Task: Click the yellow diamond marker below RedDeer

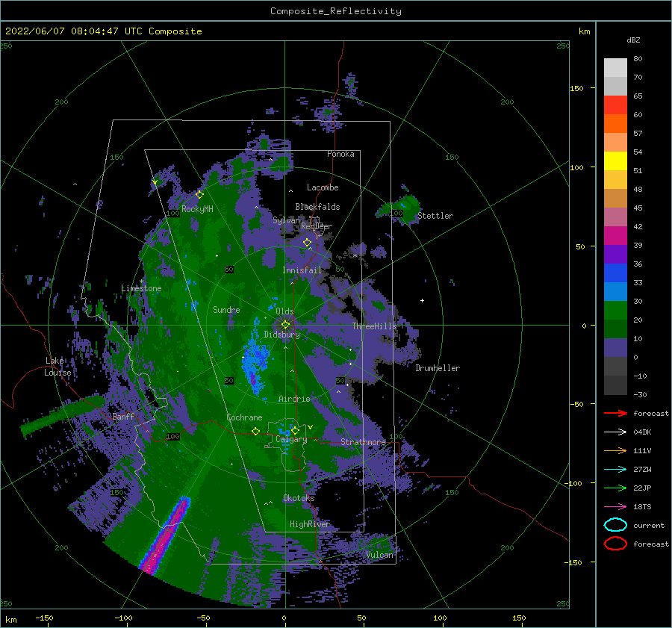Action: (307, 243)
